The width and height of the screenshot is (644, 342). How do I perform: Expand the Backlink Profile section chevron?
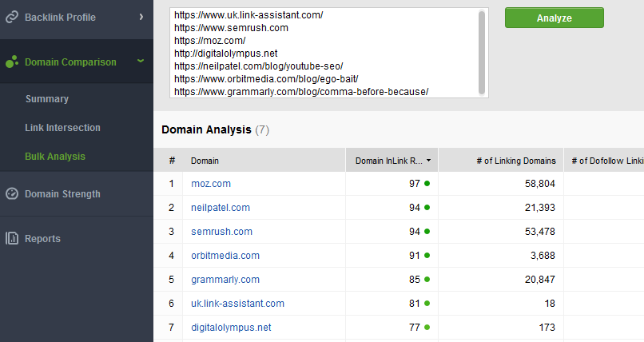[x=141, y=17]
